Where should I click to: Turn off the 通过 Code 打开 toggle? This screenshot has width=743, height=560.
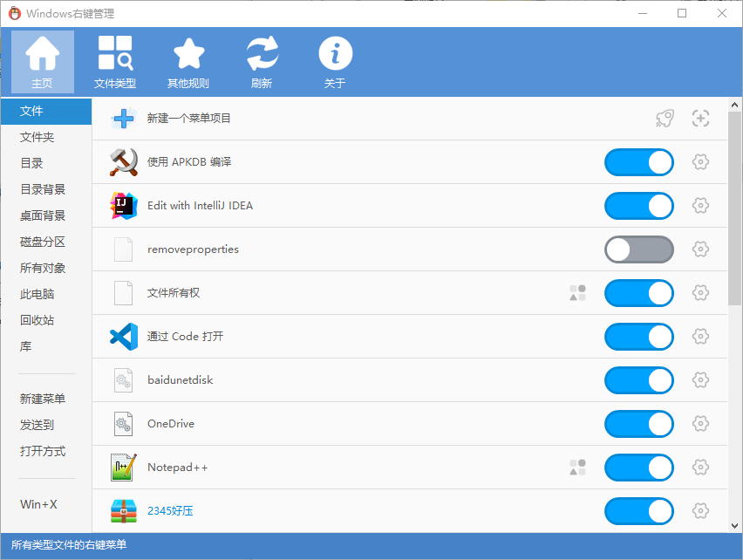[639, 337]
